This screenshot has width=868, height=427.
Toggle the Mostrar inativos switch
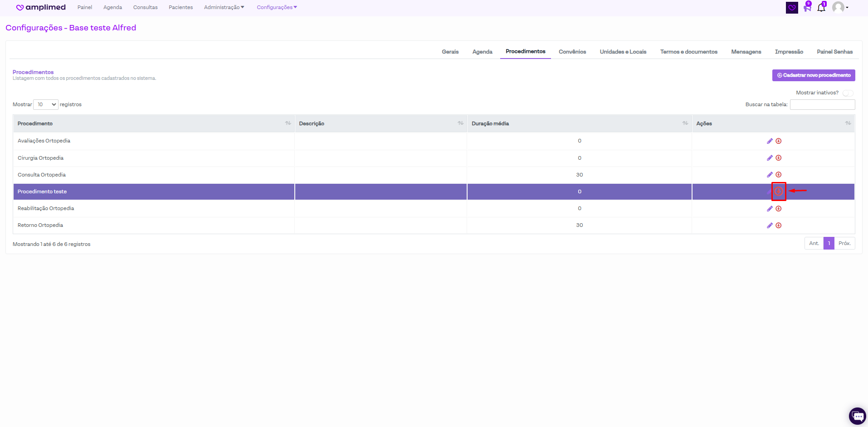click(848, 93)
